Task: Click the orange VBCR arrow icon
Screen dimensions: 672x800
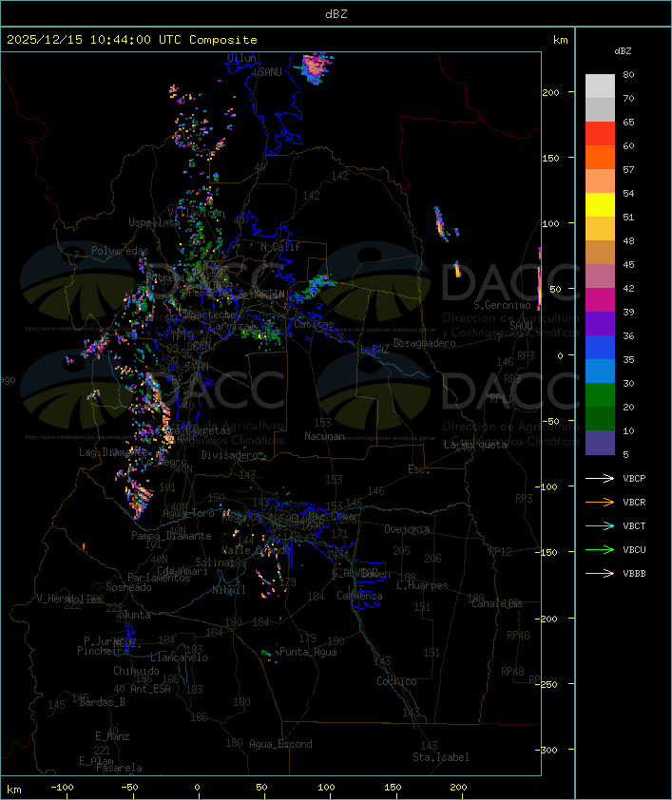Action: (600, 502)
